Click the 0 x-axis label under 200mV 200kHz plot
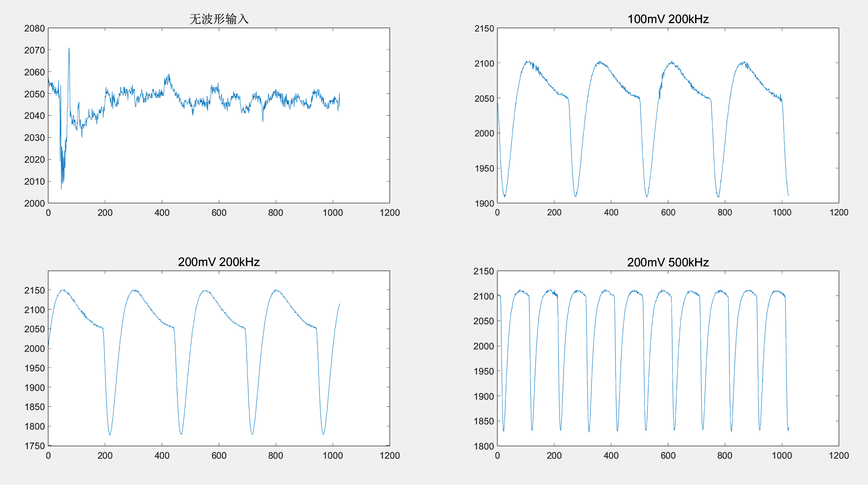The image size is (868, 485). coord(48,455)
